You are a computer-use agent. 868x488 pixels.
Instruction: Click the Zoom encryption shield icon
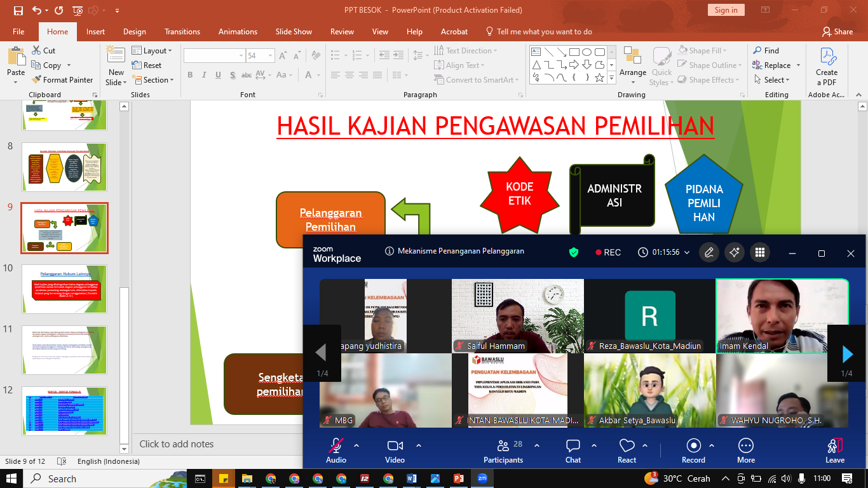(574, 252)
